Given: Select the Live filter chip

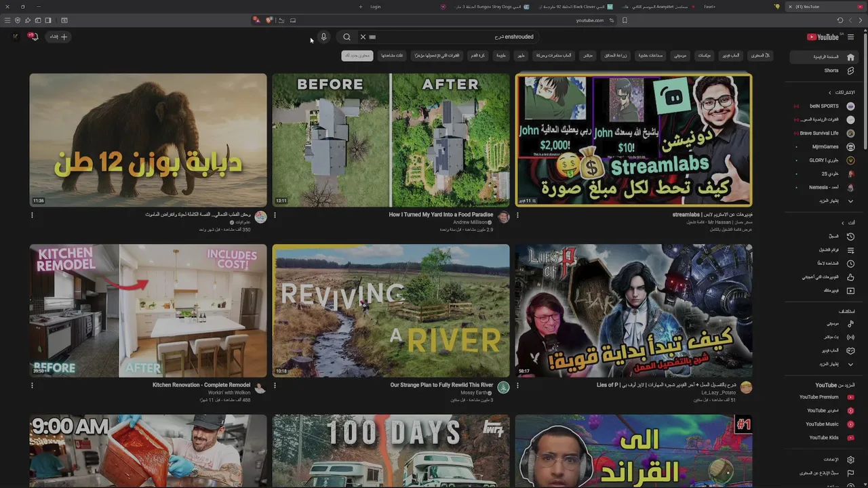Looking at the screenshot, I should (588, 56).
